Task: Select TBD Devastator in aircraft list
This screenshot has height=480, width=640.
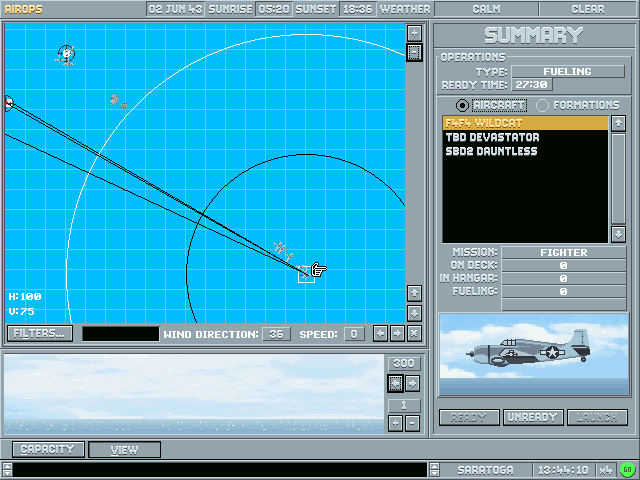Action: point(525,137)
